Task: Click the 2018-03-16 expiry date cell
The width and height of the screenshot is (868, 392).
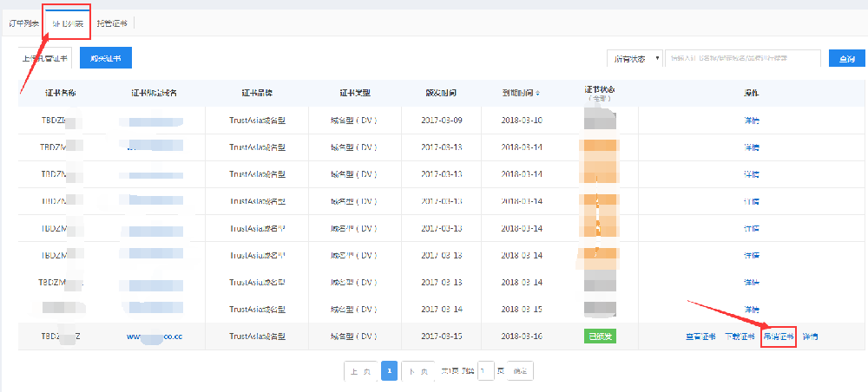Action: click(522, 336)
